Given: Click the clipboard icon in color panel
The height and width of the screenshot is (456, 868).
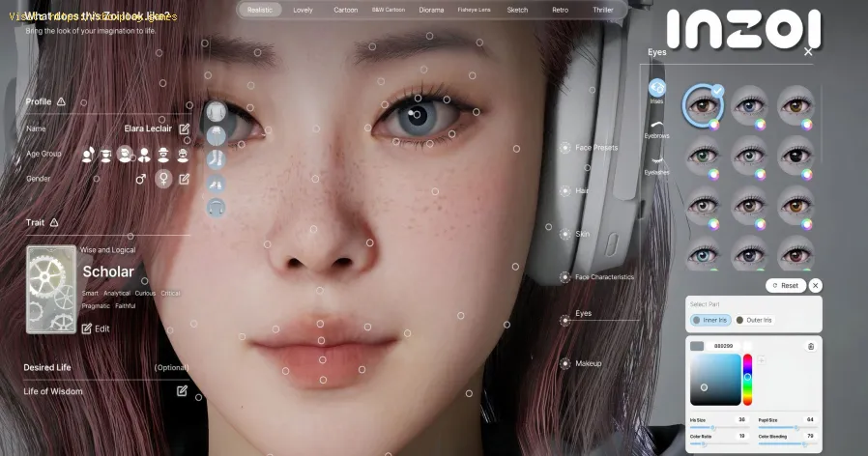Looking at the screenshot, I should 810,347.
